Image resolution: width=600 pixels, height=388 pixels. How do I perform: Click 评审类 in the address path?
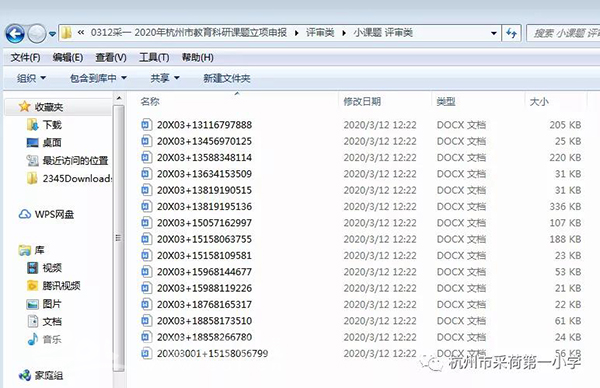[320, 33]
